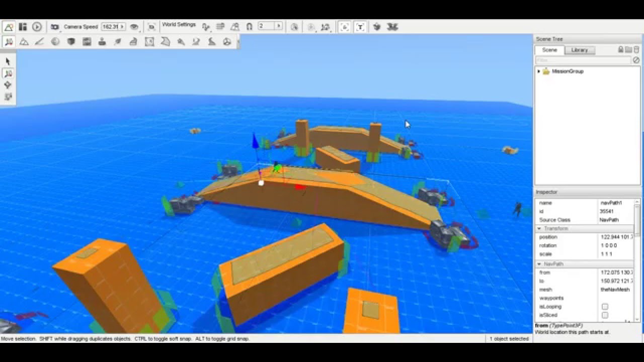This screenshot has height=362, width=644.
Task: Collapse the NavPath section in Inspector
Action: 539,264
